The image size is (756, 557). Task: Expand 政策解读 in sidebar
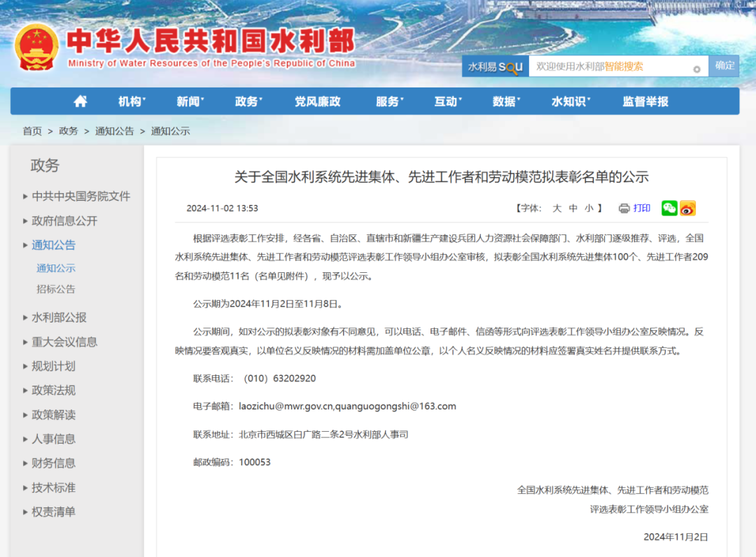pos(53,415)
